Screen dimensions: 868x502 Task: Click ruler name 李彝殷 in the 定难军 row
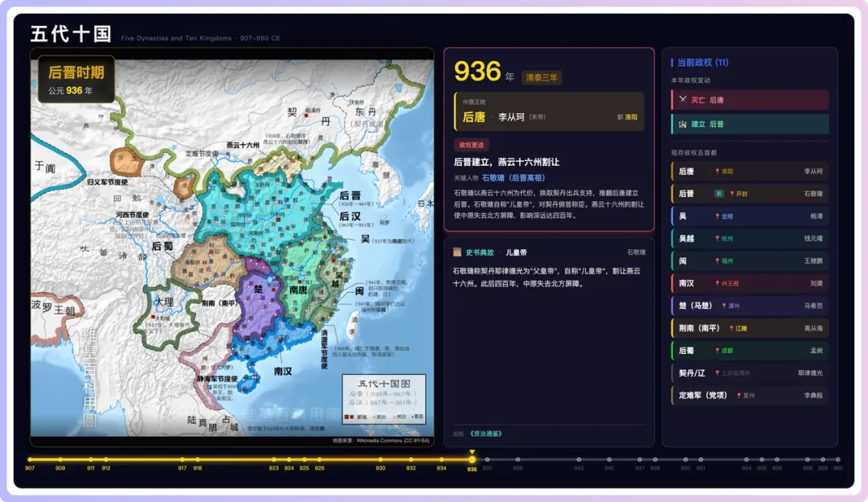[x=813, y=396]
